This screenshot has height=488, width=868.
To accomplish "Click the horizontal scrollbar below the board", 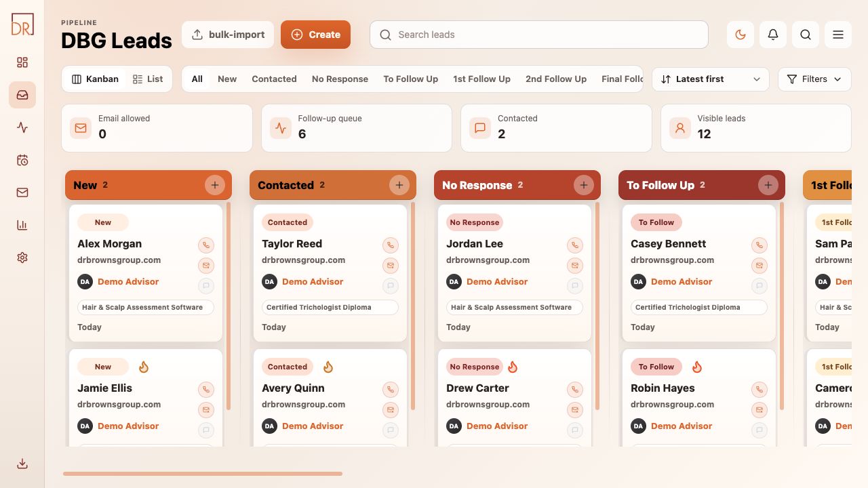I will 203,474.
